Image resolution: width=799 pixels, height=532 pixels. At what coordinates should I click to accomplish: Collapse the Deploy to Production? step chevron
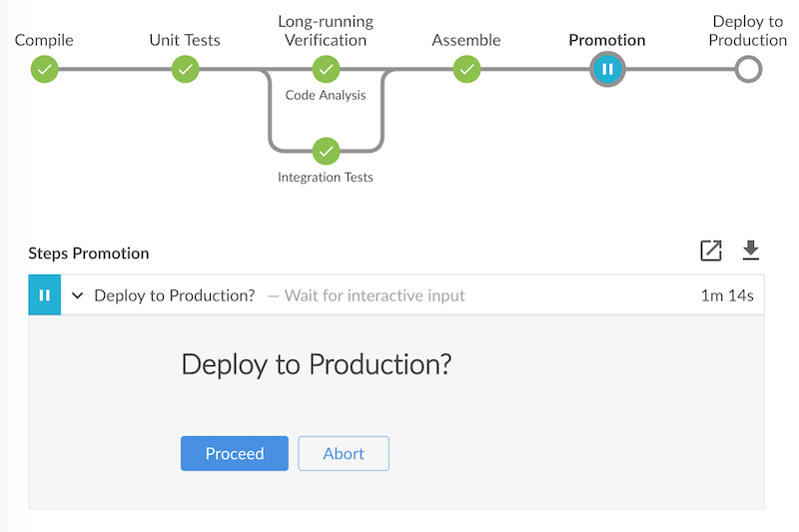click(78, 295)
